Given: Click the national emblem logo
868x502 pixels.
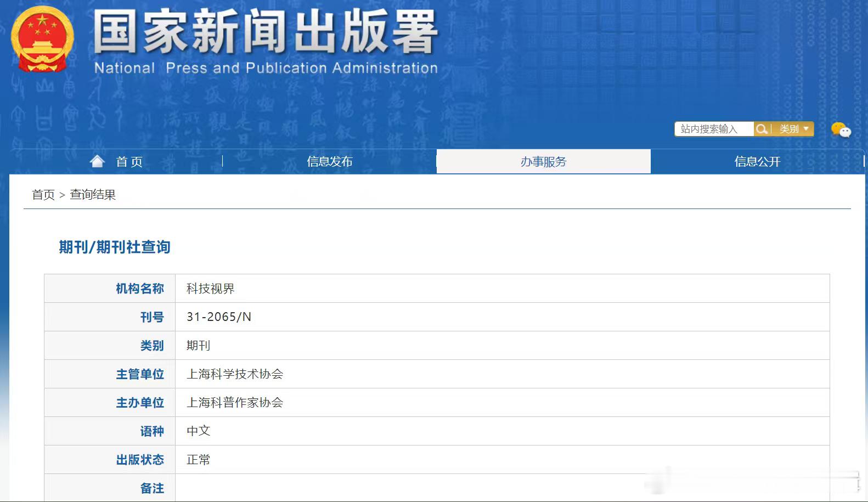Looking at the screenshot, I should pyautogui.click(x=42, y=40).
